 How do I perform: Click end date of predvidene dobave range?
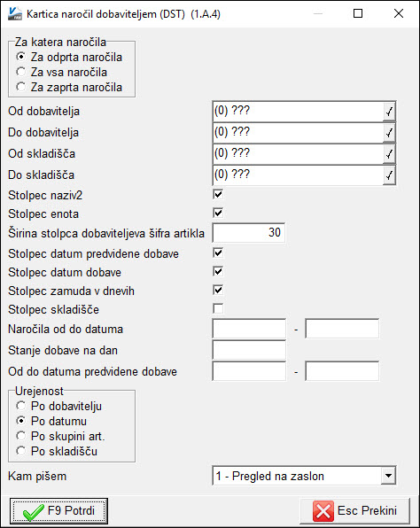point(342,371)
